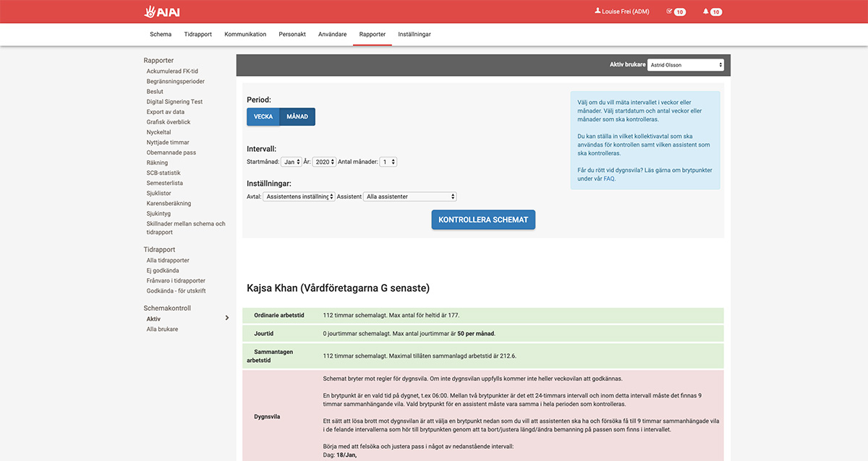Open the Personakt tab
The height and width of the screenshot is (461, 868).
pos(292,34)
